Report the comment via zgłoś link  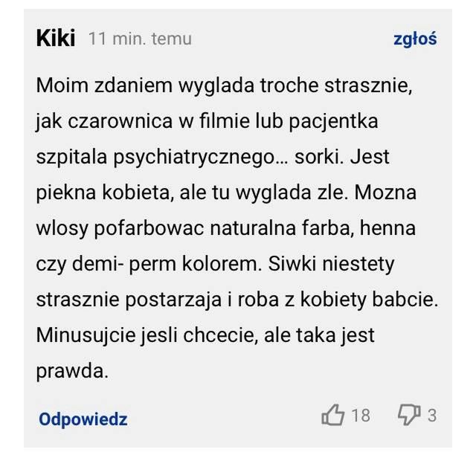(415, 39)
